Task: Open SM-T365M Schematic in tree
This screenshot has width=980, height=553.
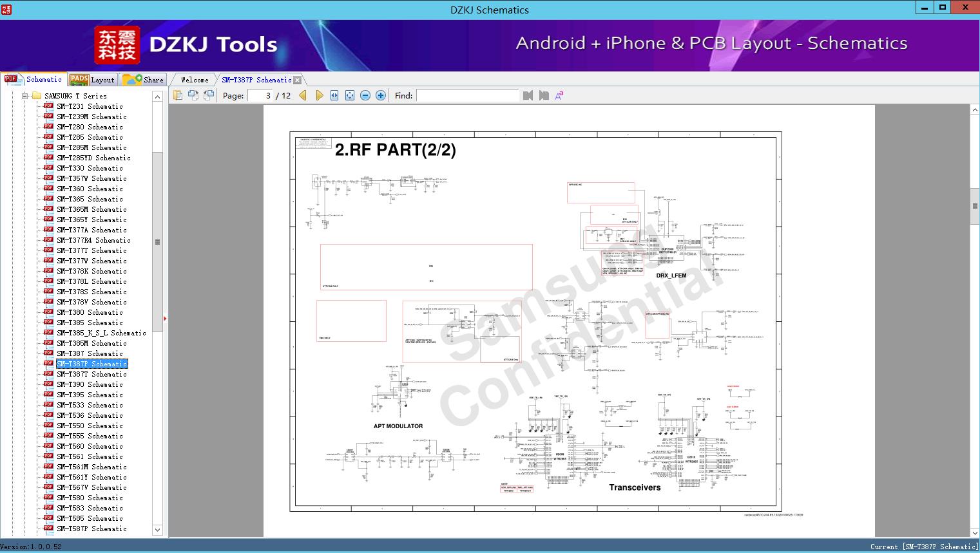Action: (x=91, y=209)
